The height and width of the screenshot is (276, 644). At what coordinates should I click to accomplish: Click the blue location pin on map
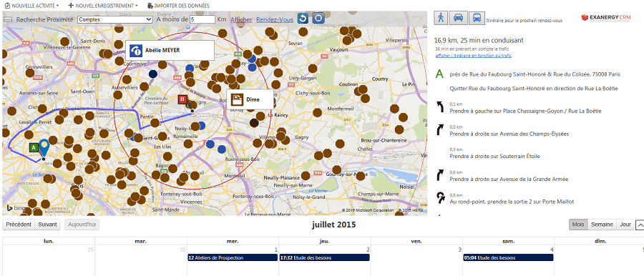point(44,148)
